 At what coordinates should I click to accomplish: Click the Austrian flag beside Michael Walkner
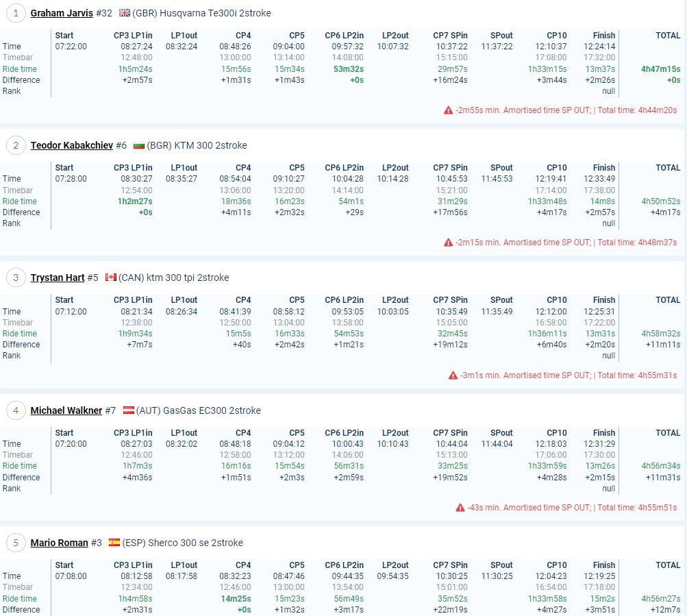tap(129, 410)
